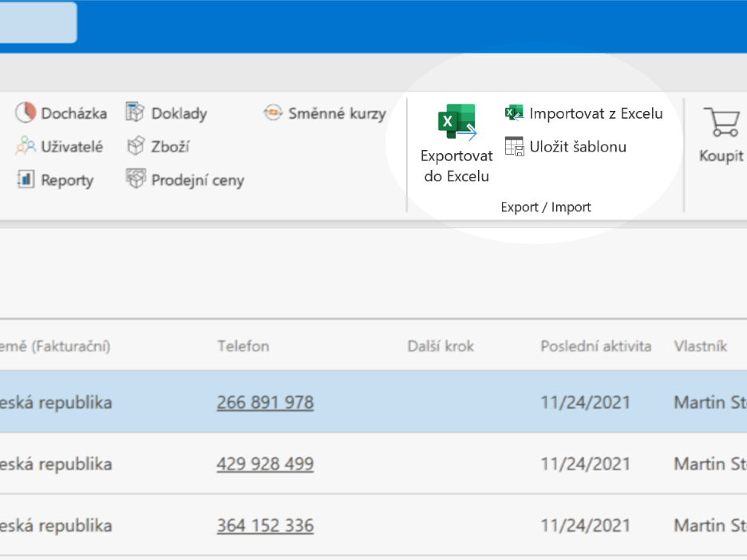The image size is (747, 560).
Task: Click the Exportovat do Excelu label
Action: tap(457, 166)
